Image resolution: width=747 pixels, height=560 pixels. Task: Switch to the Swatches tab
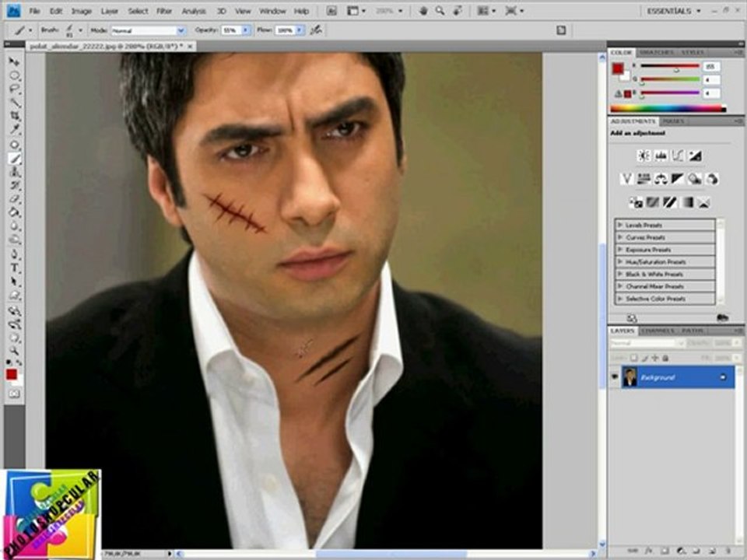coord(658,52)
